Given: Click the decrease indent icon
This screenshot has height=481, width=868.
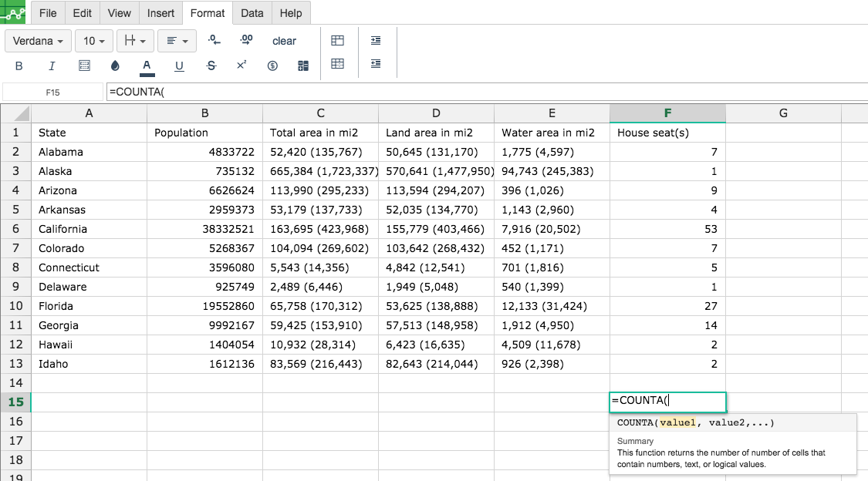Looking at the screenshot, I should click(376, 63).
